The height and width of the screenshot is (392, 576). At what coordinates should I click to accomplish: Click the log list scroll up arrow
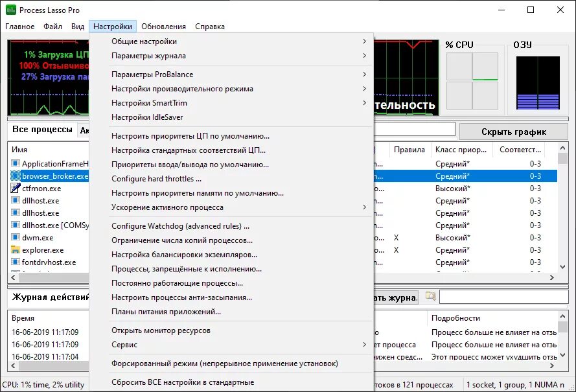(563, 316)
